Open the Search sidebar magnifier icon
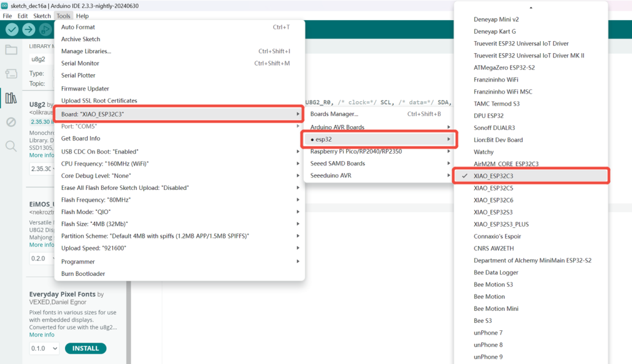Image resolution: width=632 pixels, height=364 pixels. point(12,145)
